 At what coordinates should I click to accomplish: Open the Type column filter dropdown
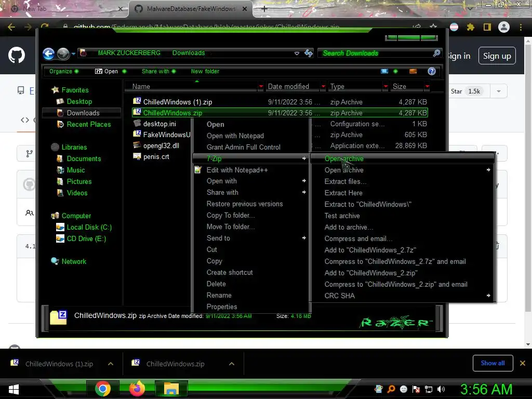[x=385, y=87]
